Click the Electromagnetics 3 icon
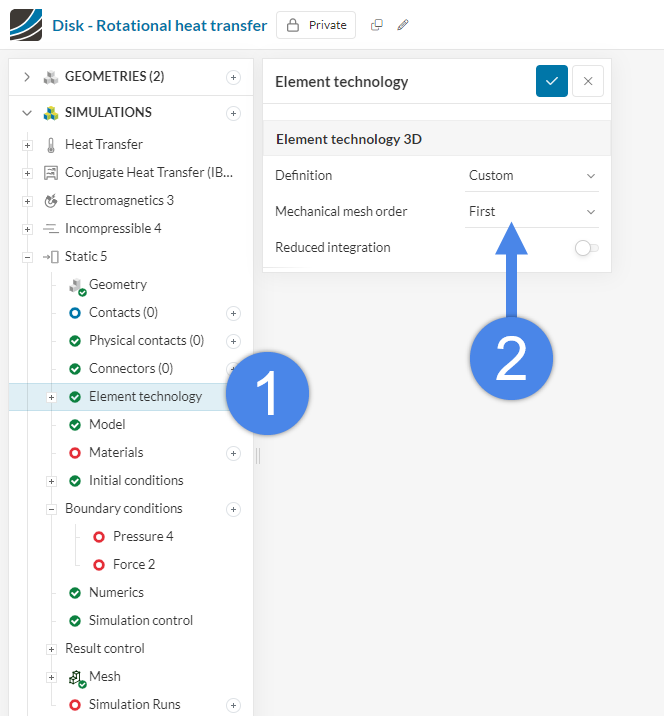 (x=51, y=201)
